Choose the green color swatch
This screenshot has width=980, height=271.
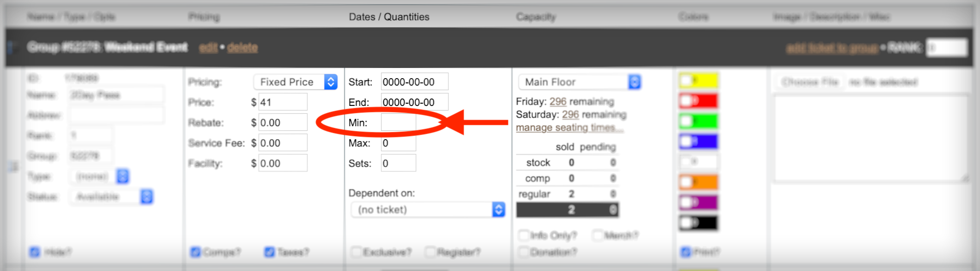[698, 121]
